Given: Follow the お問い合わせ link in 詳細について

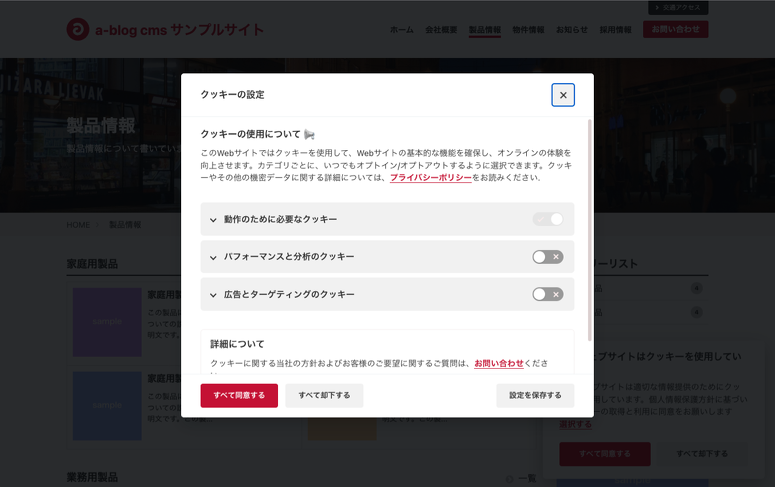Looking at the screenshot, I should coord(498,363).
